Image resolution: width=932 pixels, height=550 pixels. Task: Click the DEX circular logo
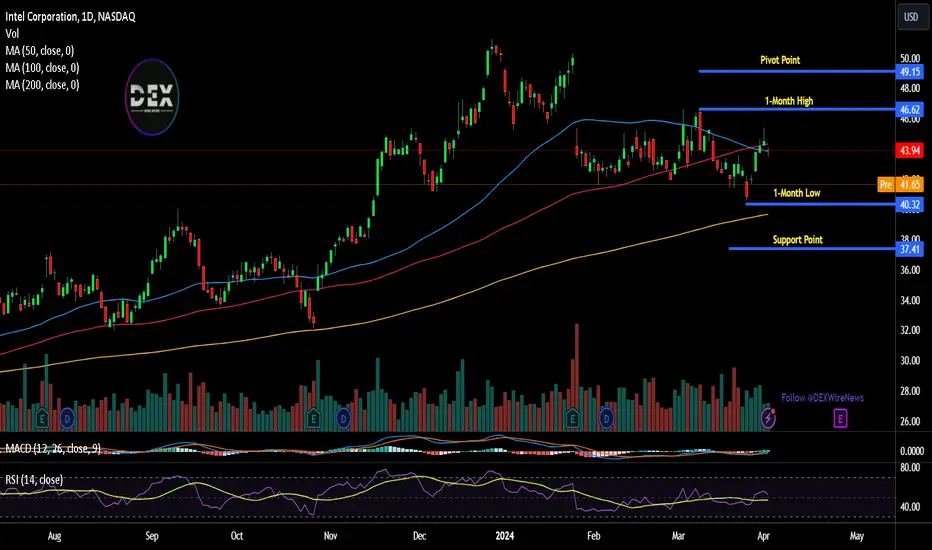(x=152, y=96)
